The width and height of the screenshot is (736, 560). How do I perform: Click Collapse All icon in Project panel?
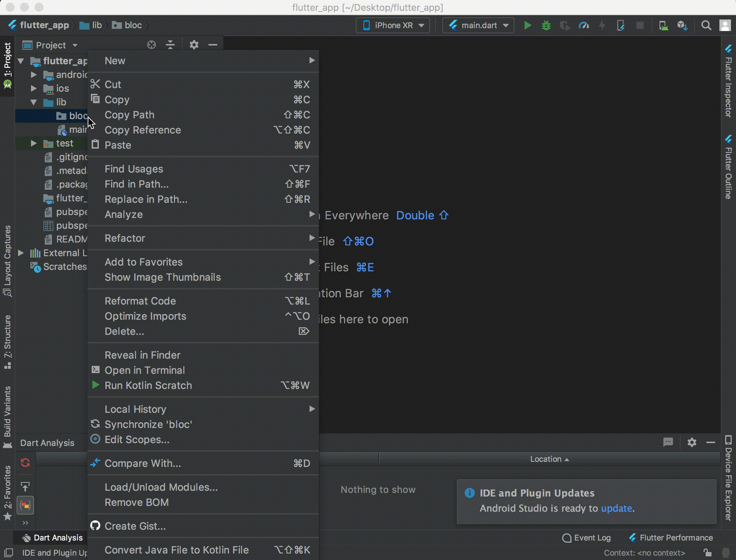click(170, 45)
